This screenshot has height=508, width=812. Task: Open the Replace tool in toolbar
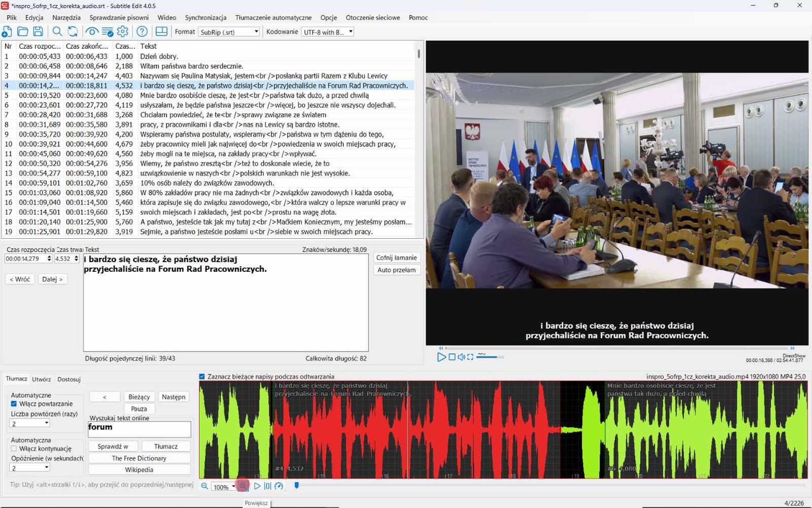[73, 31]
